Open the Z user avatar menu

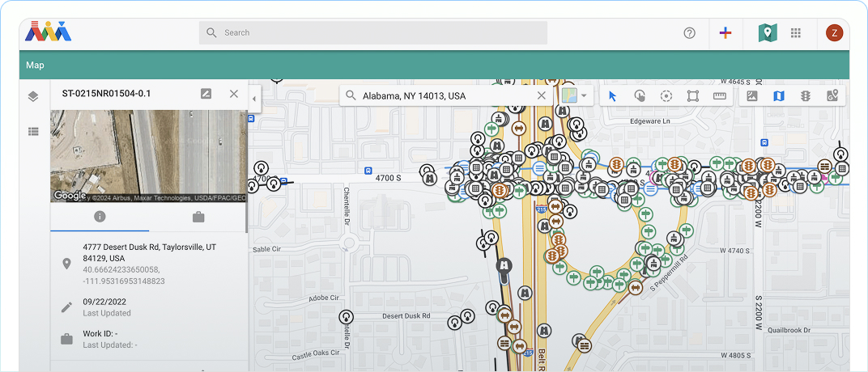click(834, 32)
